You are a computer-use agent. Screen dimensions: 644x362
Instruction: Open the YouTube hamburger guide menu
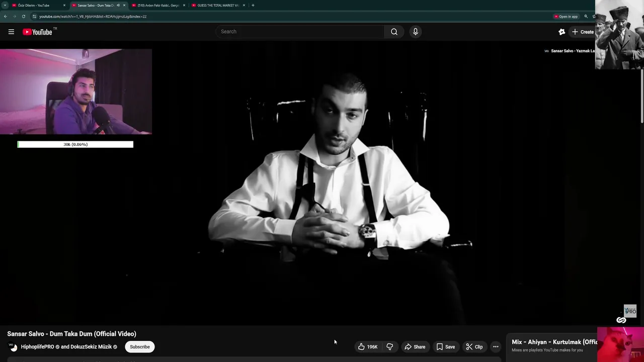[x=11, y=32]
